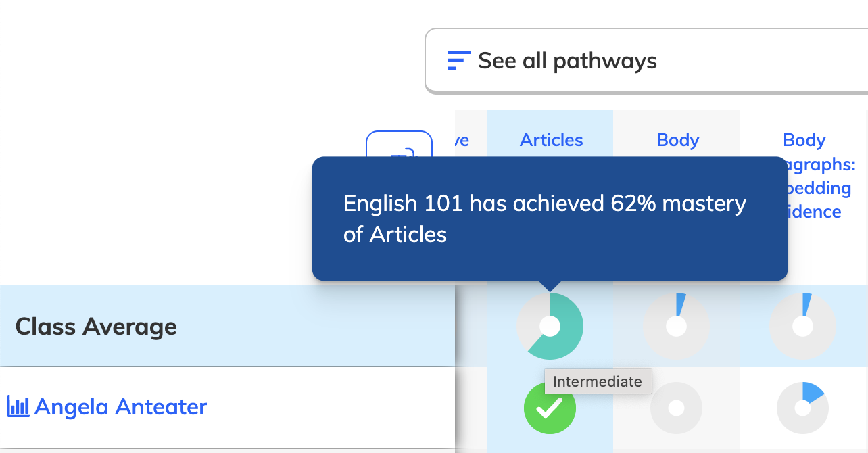Click the bar chart icon beside Angela Anteater
Viewport: 868px width, 453px height.
[18, 406]
